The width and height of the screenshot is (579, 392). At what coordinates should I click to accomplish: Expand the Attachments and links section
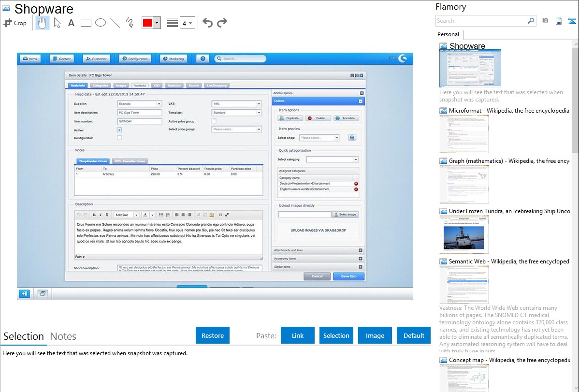tap(361, 250)
